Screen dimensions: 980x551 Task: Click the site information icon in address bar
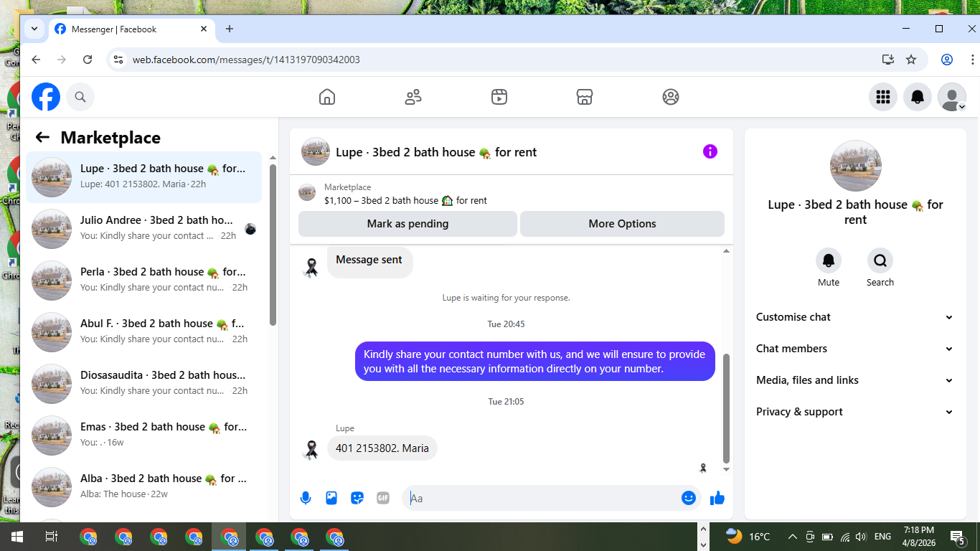[x=118, y=60]
